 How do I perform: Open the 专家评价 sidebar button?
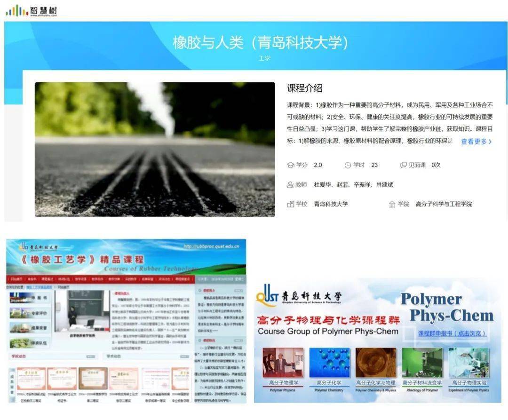click(x=30, y=313)
